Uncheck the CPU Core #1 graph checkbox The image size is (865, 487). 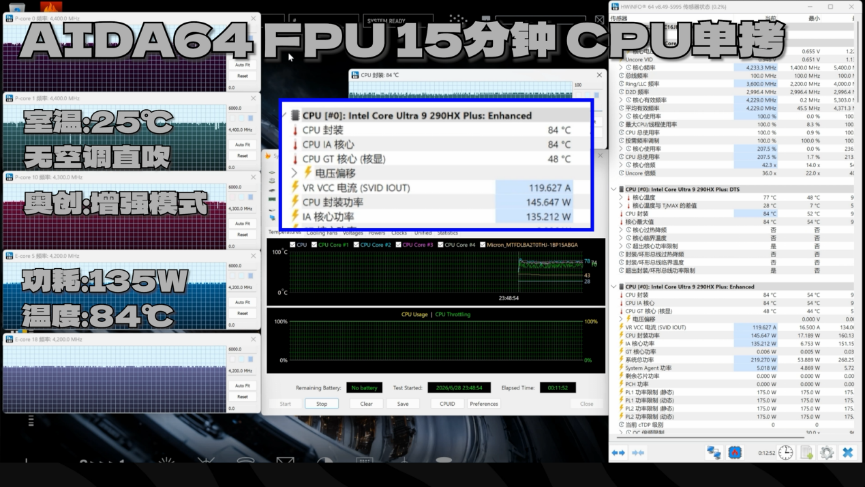[314, 245]
